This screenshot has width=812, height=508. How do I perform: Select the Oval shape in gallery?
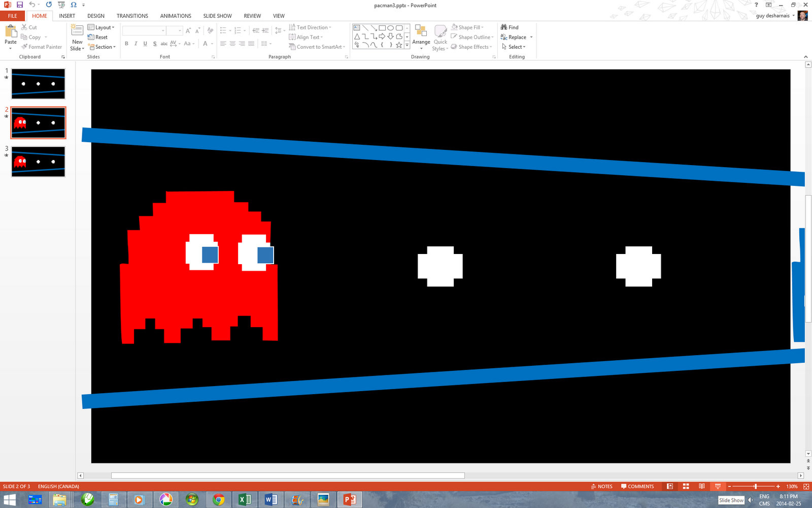(390, 27)
